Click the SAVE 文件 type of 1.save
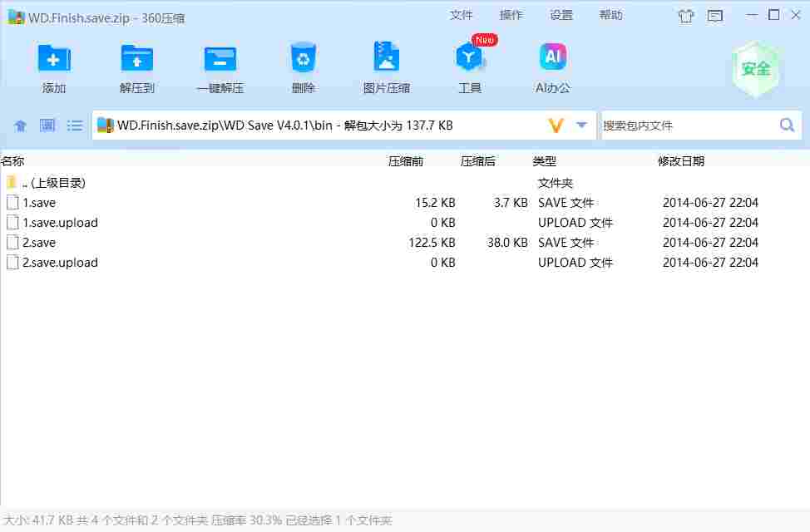Screen dimensions: 810x532 coord(566,203)
